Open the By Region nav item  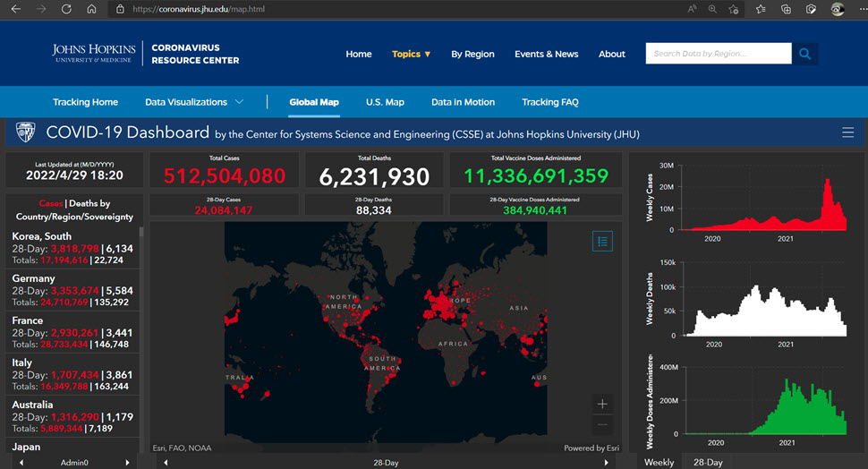pyautogui.click(x=472, y=54)
